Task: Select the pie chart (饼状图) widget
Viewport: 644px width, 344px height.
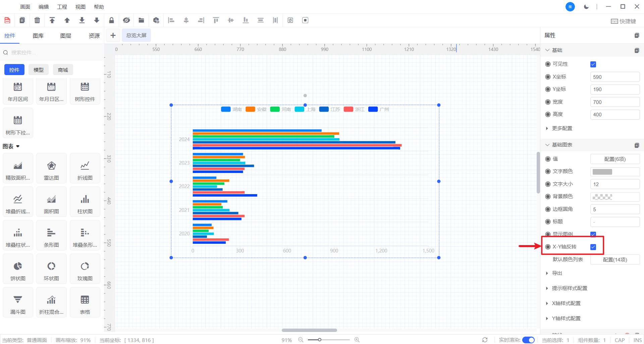Action: [18, 270]
